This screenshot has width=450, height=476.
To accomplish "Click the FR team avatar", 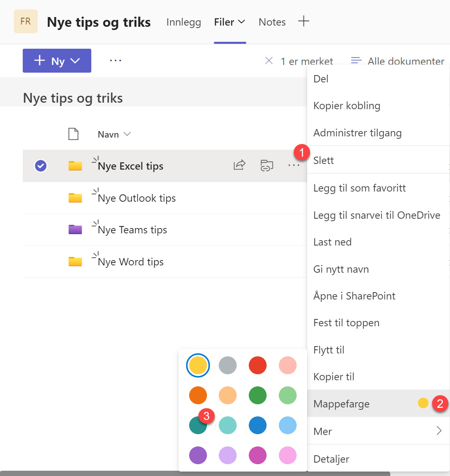I will pyautogui.click(x=25, y=21).
